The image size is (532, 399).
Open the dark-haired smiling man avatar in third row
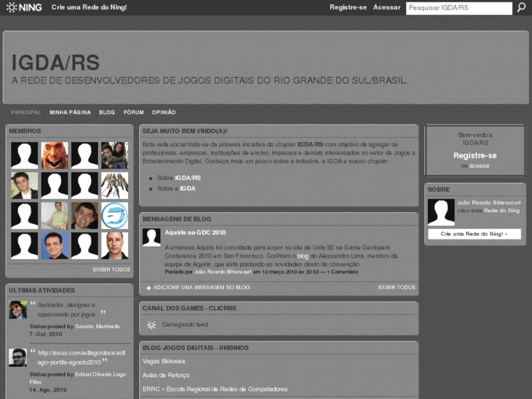[84, 216]
